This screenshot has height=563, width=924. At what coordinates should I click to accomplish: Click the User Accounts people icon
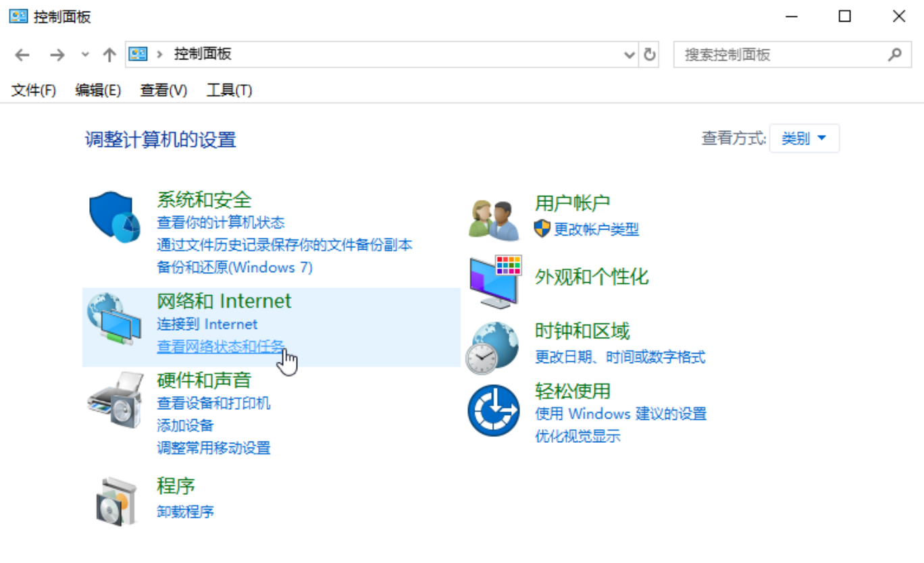[494, 220]
